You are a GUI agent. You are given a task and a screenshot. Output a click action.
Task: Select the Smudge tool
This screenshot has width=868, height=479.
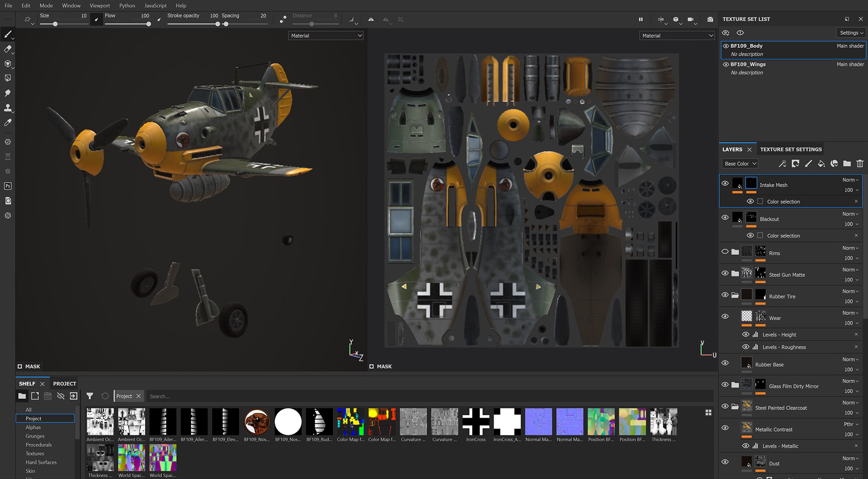click(8, 93)
